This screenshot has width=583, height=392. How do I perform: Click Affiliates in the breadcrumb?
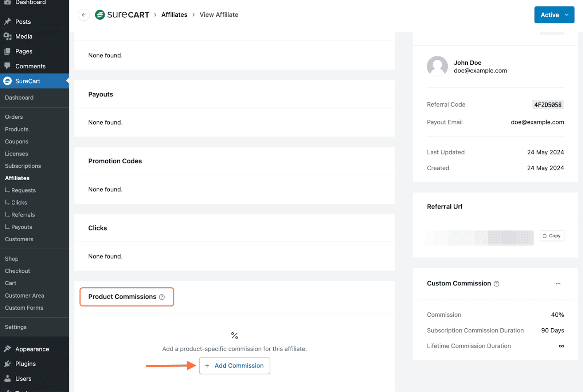coord(174,15)
